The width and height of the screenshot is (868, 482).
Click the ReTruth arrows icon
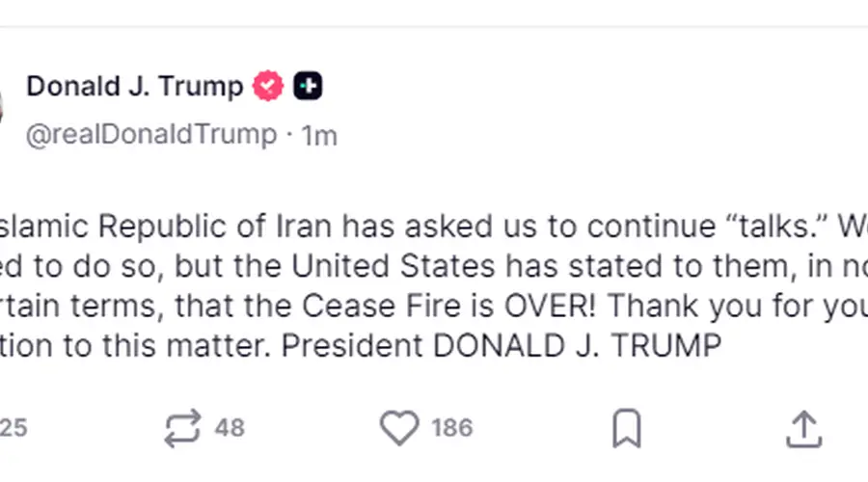(x=182, y=428)
